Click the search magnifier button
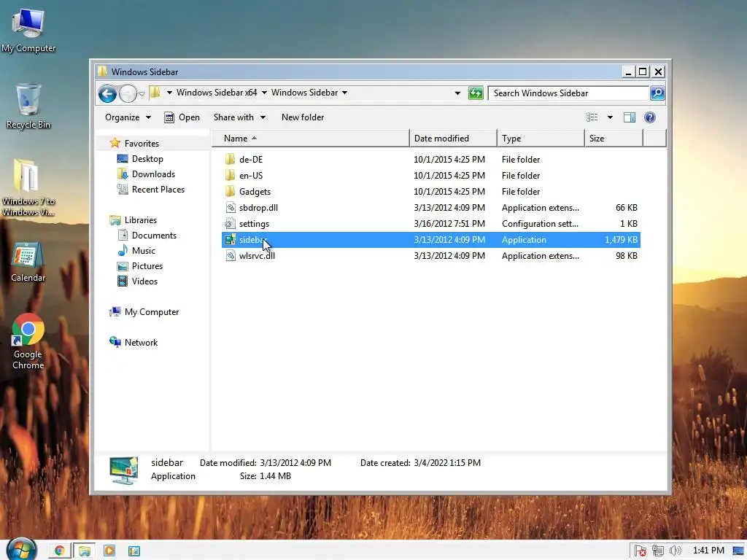This screenshot has width=747, height=560. coord(657,93)
